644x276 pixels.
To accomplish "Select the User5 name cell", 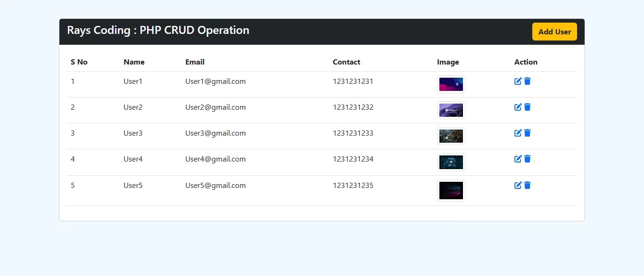I will click(133, 185).
